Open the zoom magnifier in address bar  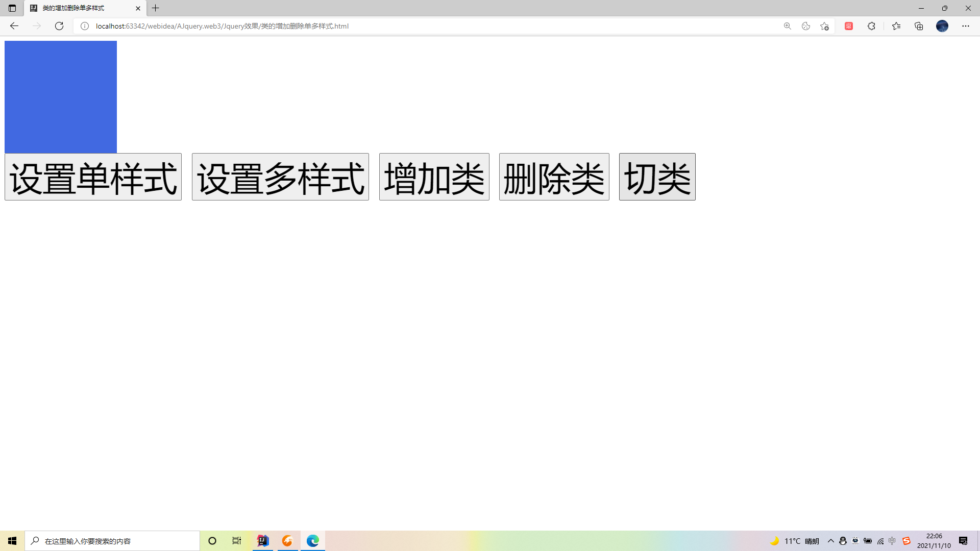pos(787,26)
